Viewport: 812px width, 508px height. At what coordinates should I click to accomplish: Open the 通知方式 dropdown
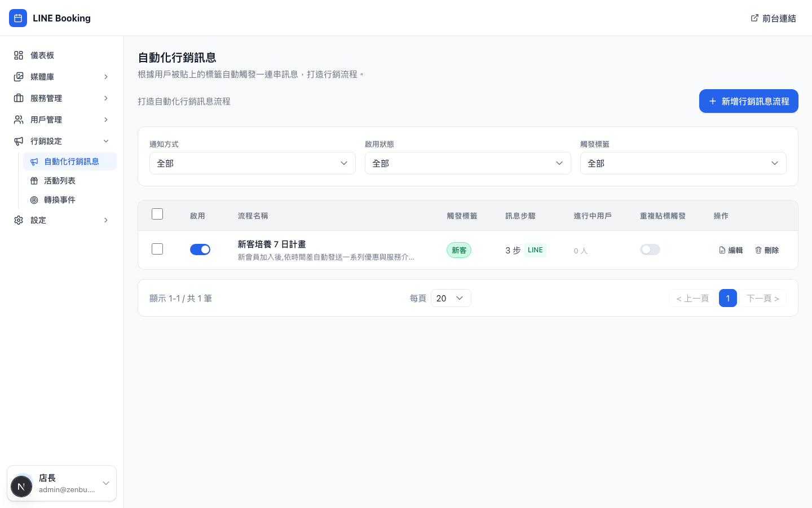pyautogui.click(x=252, y=163)
